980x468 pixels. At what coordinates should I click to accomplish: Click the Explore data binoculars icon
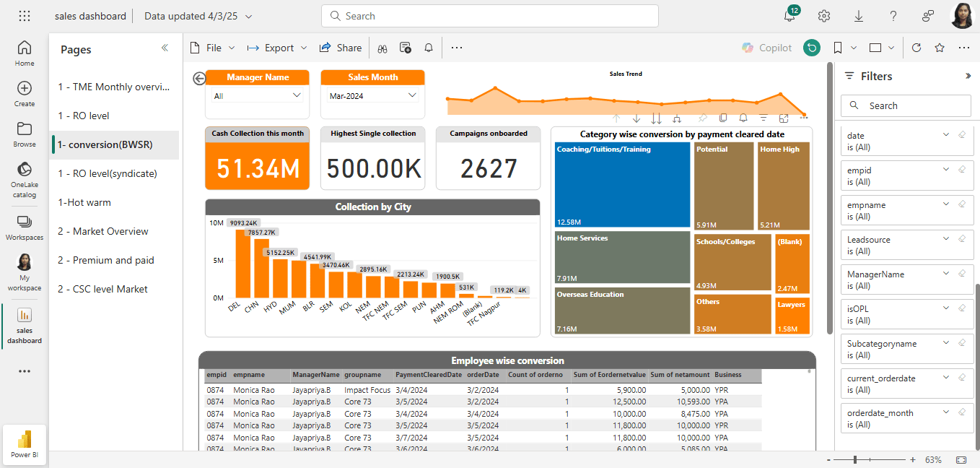coord(382,48)
